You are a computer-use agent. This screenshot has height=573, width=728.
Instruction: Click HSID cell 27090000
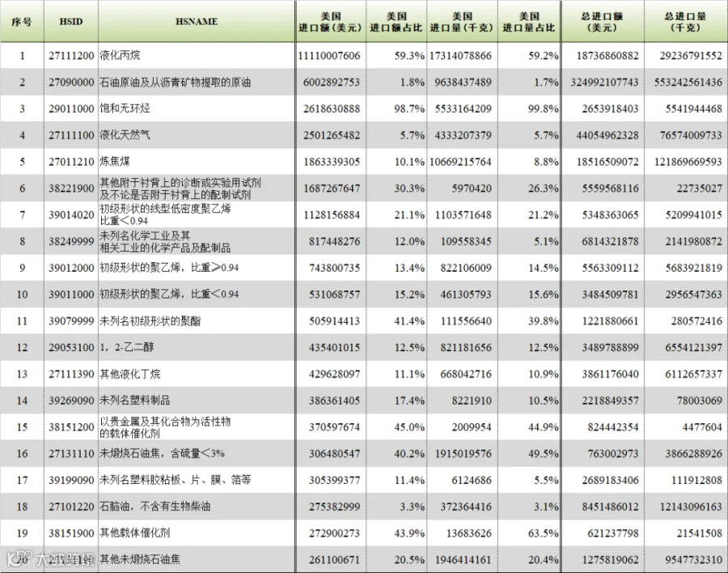tap(71, 83)
